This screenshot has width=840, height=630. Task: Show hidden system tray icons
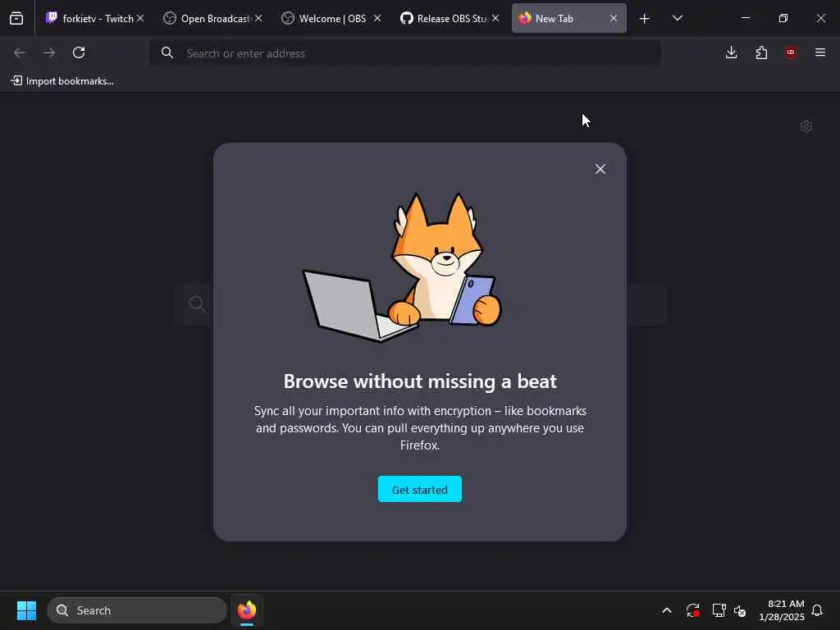667,610
